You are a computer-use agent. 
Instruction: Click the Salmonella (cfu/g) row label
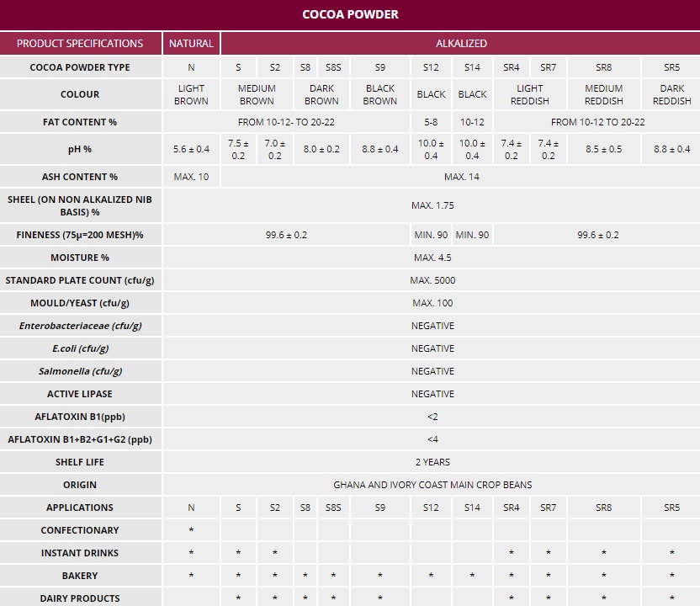click(80, 371)
